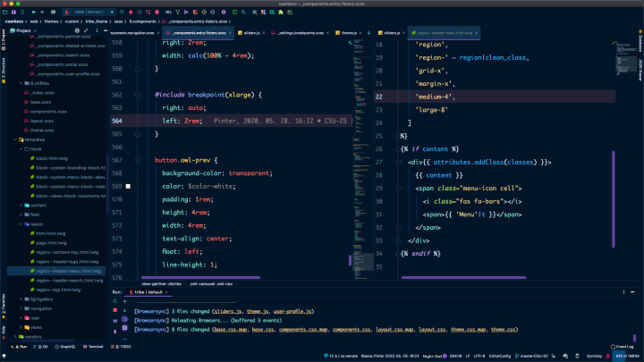This screenshot has height=362, width=644.
Task: Open theme.scss in the project tree
Action: pos(42,130)
